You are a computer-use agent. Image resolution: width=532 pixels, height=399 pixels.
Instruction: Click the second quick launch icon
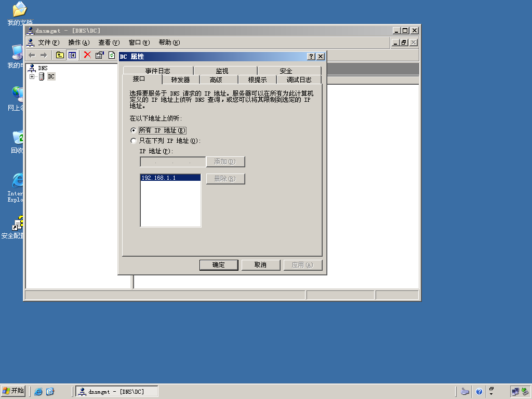50,392
